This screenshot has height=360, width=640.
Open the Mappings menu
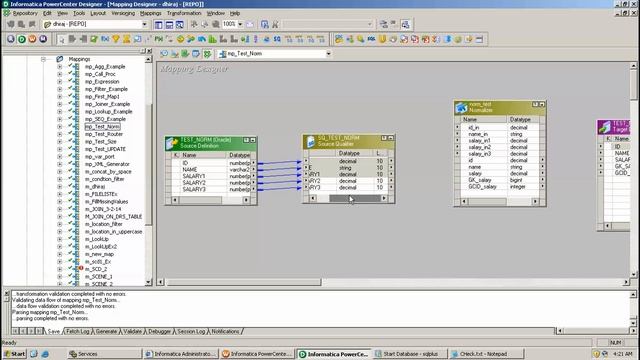pyautogui.click(x=151, y=13)
